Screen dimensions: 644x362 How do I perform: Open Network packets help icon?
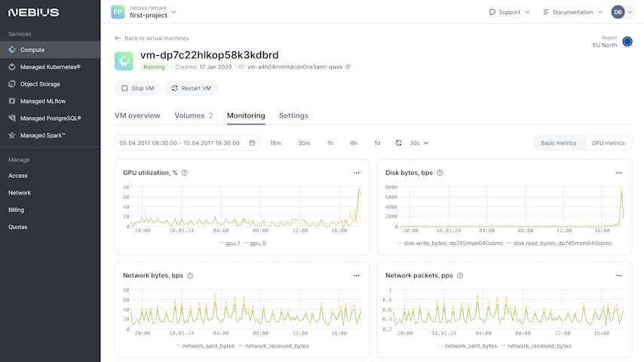coord(460,276)
